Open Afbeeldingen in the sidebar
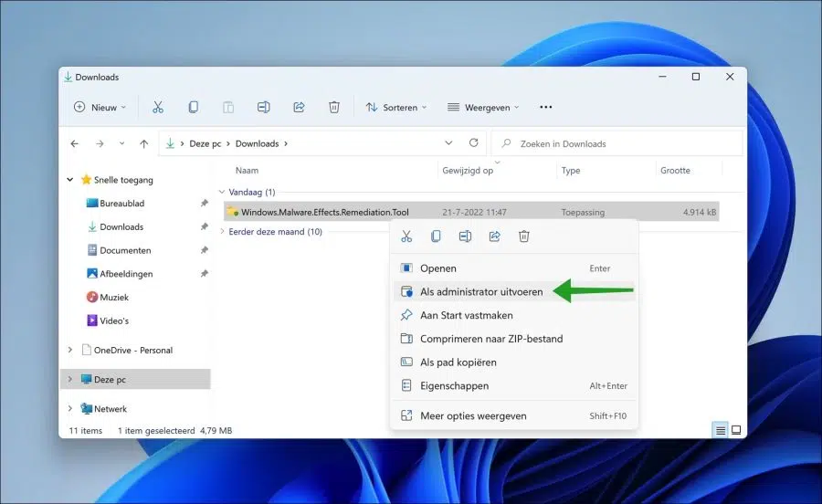 click(x=126, y=274)
